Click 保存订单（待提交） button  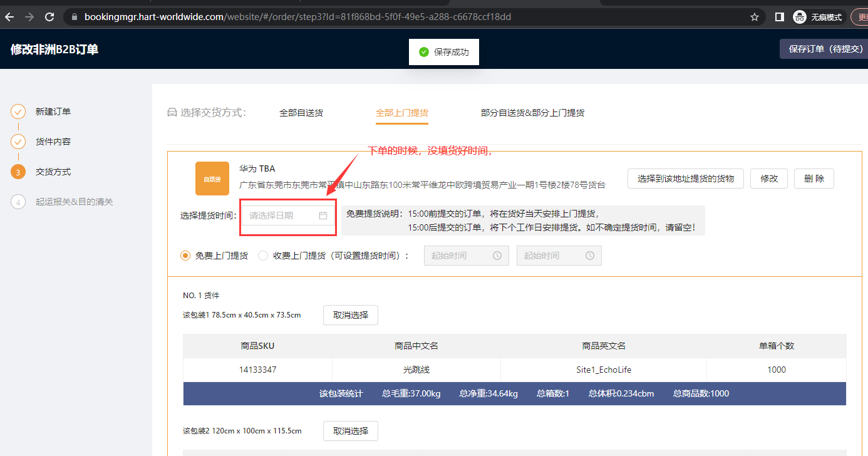point(824,49)
